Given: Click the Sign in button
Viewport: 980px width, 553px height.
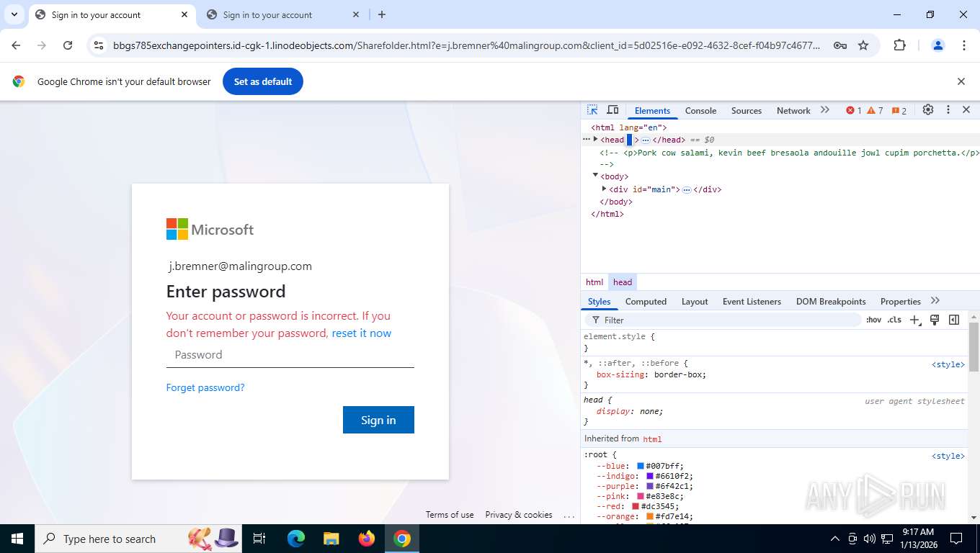Looking at the screenshot, I should 378,420.
